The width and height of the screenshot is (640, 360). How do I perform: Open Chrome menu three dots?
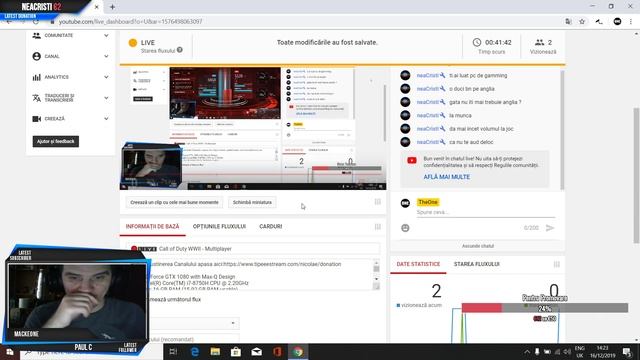click(631, 22)
